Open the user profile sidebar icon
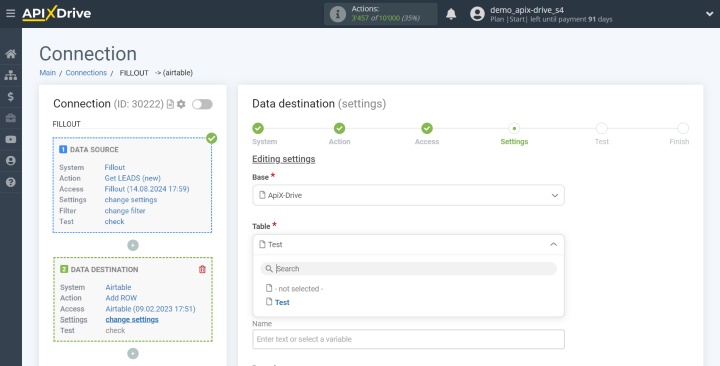This screenshot has width=720, height=366. point(11,161)
